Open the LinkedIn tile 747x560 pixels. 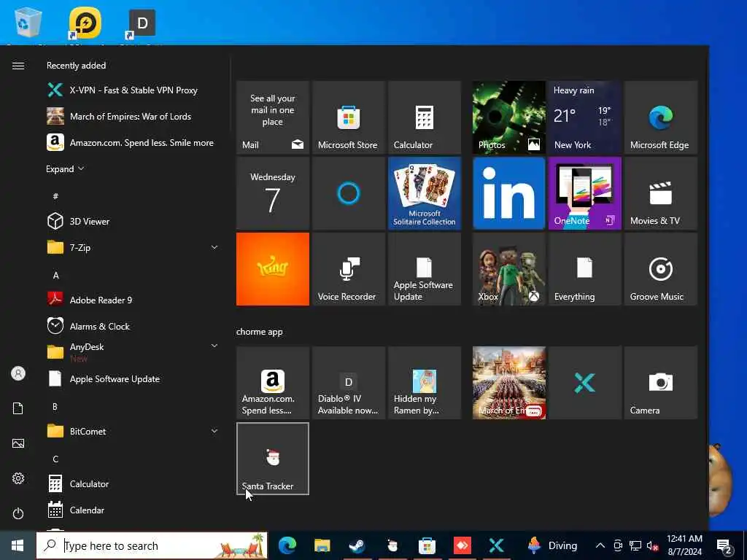tap(508, 193)
